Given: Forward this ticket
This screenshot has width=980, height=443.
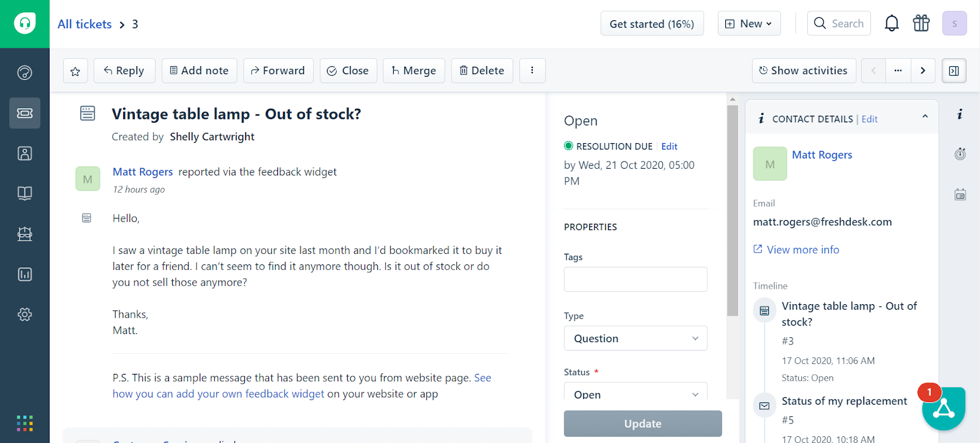Looking at the screenshot, I should (x=278, y=70).
